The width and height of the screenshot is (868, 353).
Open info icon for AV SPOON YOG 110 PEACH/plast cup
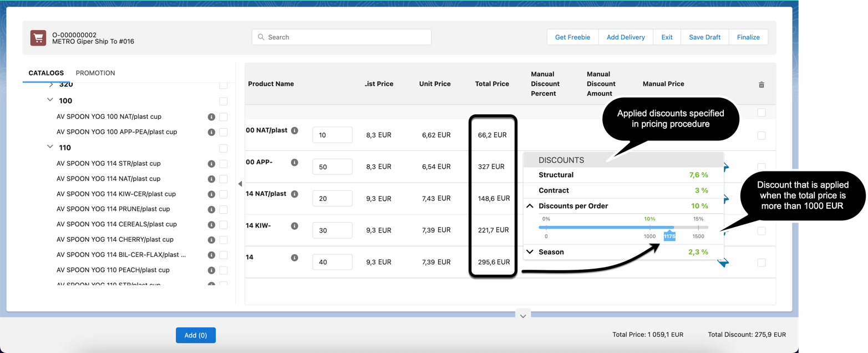tap(211, 270)
